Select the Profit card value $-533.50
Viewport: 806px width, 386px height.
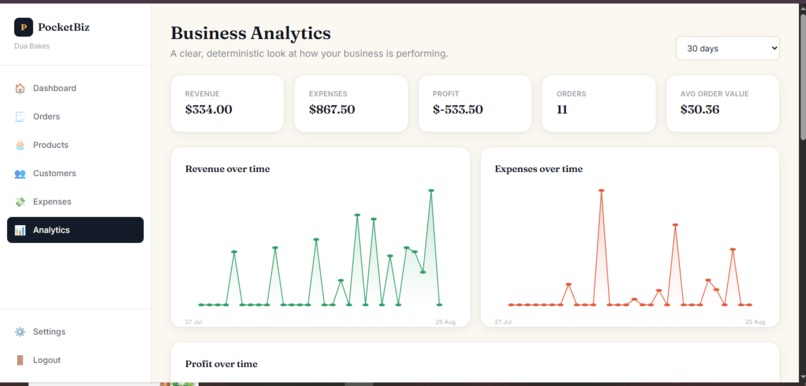457,109
